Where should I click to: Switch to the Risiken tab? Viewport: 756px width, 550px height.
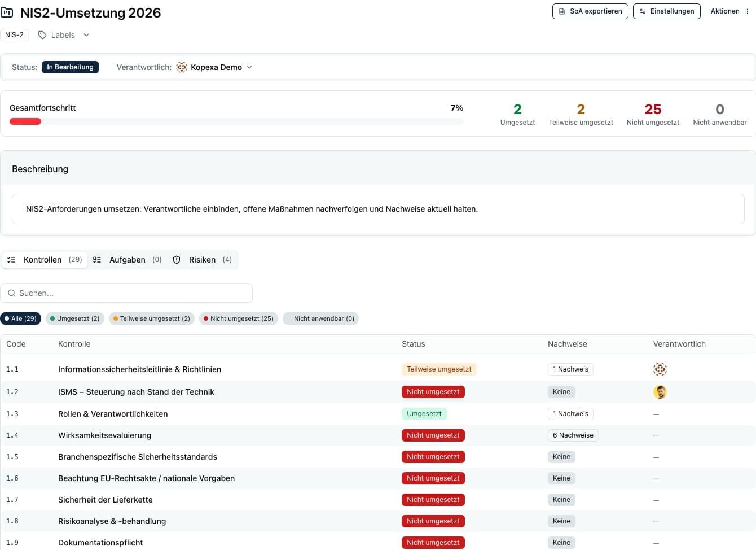point(203,260)
